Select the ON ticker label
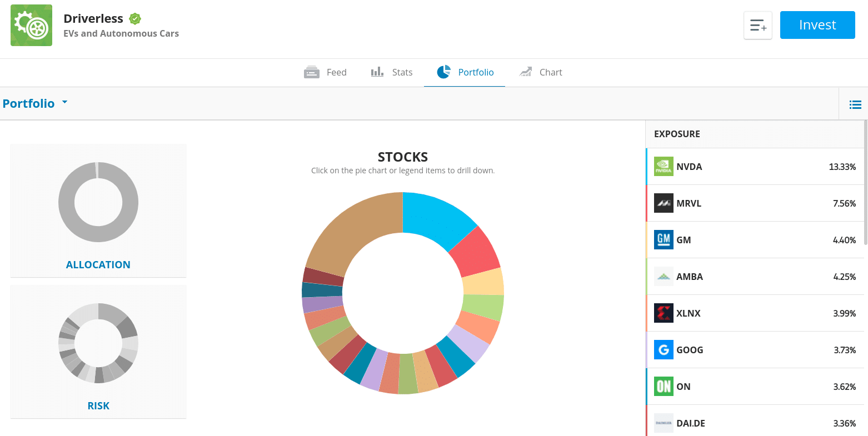 pyautogui.click(x=684, y=387)
